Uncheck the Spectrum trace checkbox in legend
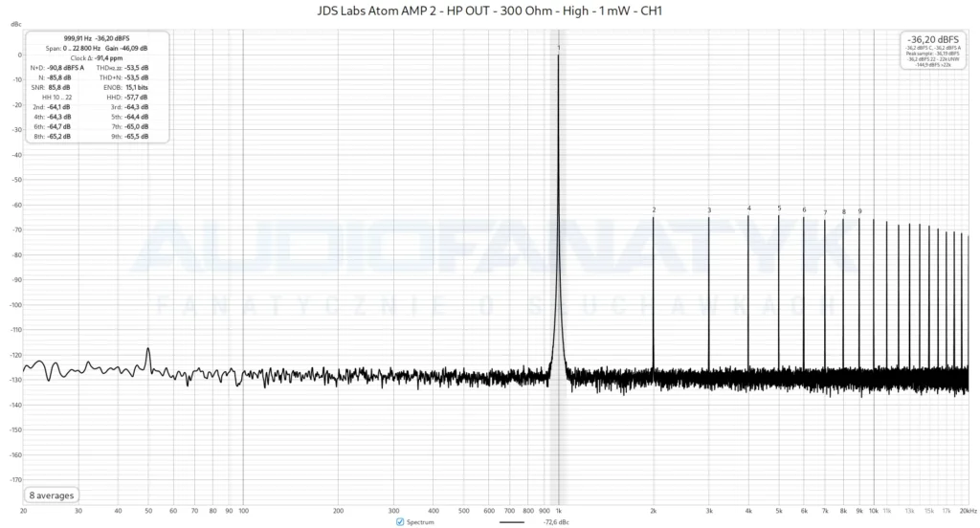This screenshot has width=980, height=528. (400, 521)
